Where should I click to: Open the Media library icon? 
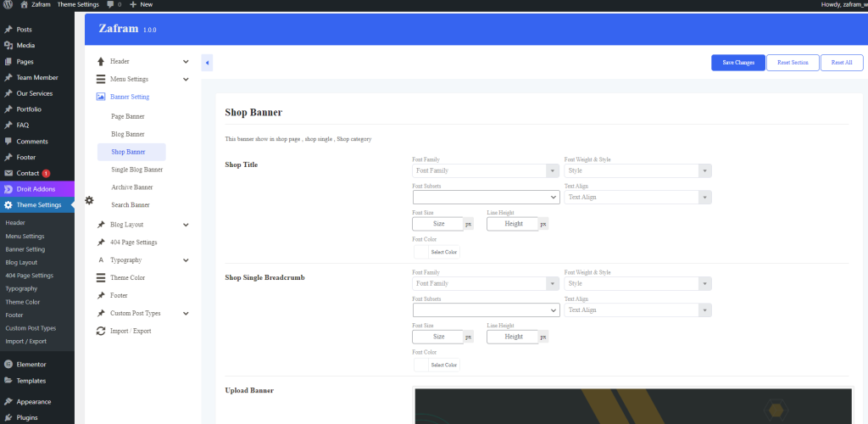click(8, 45)
